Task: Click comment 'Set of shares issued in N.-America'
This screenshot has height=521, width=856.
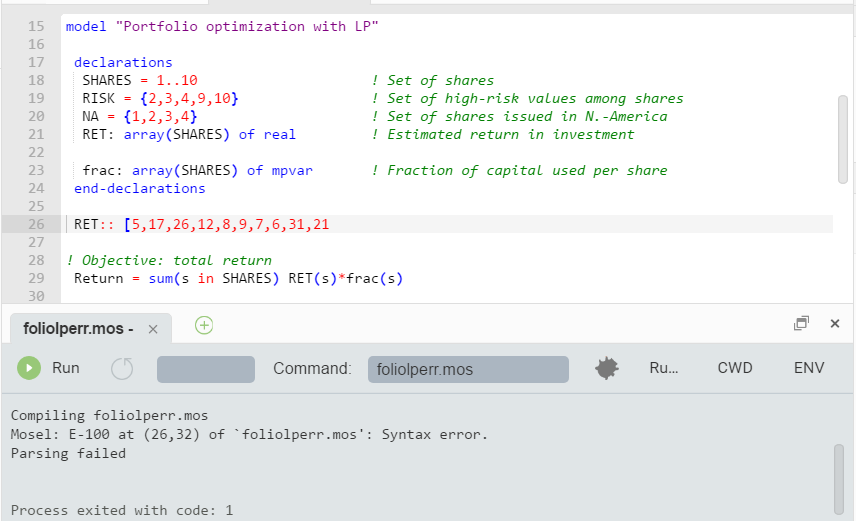Action: tap(527, 116)
